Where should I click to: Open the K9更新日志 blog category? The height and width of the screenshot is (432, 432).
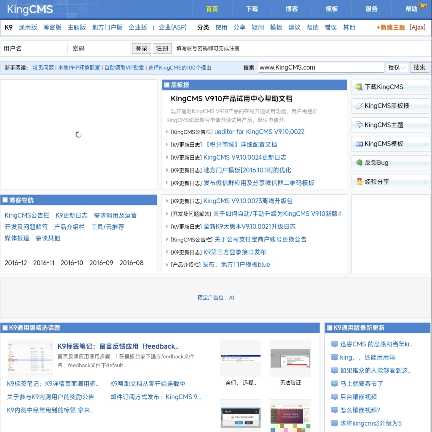[72, 215]
